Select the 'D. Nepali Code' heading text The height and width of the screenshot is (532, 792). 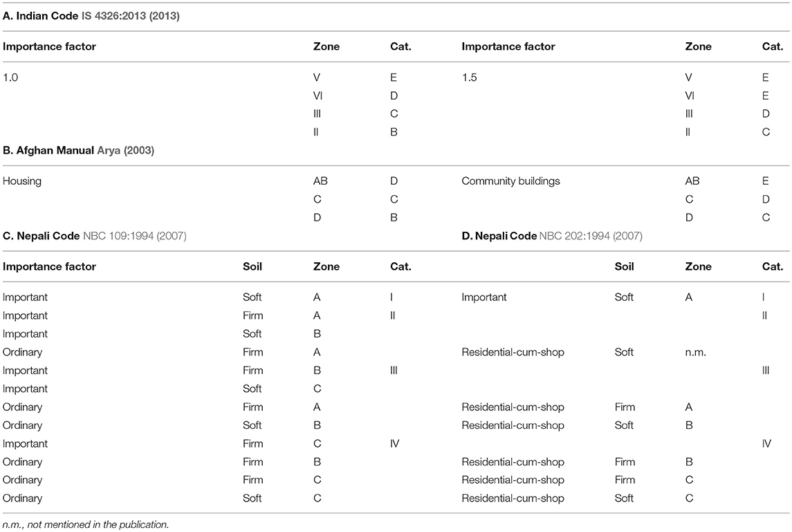point(499,236)
